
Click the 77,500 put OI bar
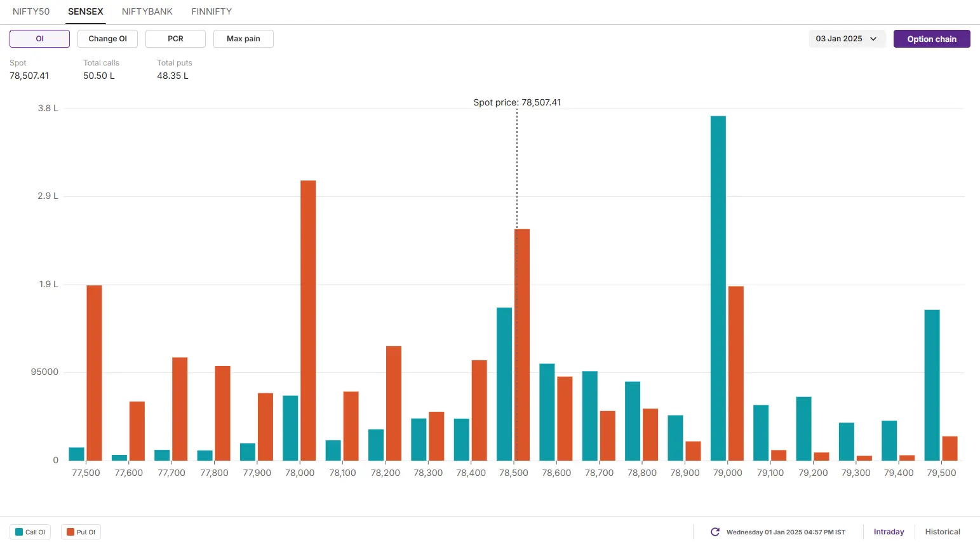(x=94, y=373)
